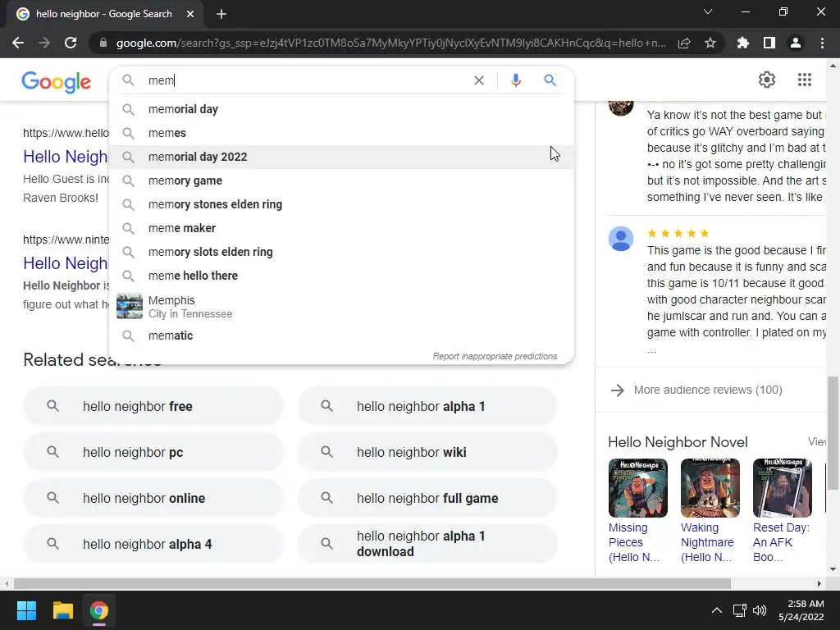This screenshot has width=840, height=630.
Task: Open the taskbar clock showing 2:58 AM
Action: click(801, 610)
